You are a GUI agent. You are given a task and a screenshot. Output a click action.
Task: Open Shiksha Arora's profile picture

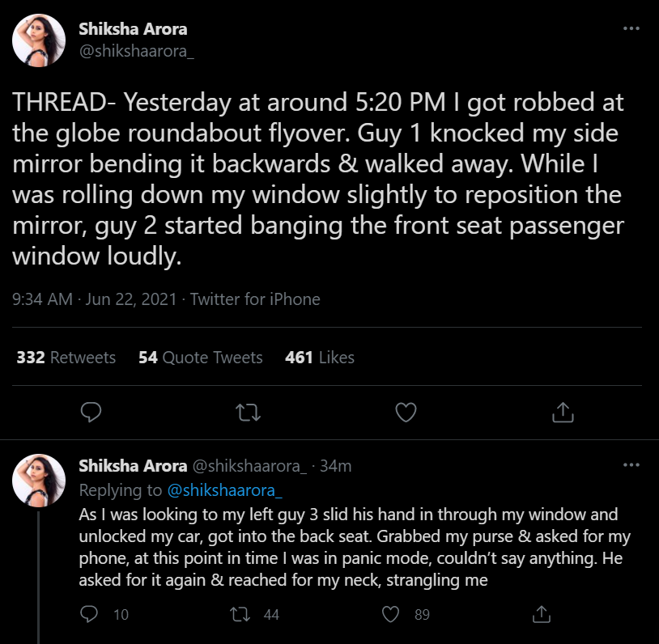coord(39,39)
